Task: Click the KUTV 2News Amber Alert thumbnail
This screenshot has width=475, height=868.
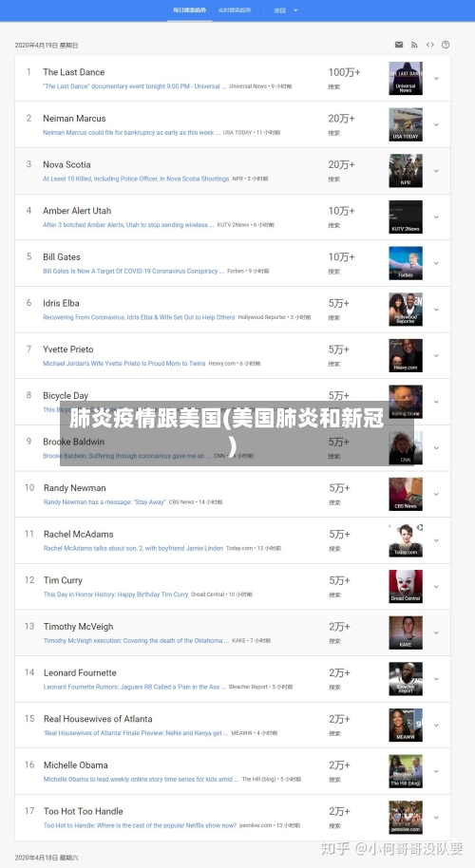Action: coord(406,217)
